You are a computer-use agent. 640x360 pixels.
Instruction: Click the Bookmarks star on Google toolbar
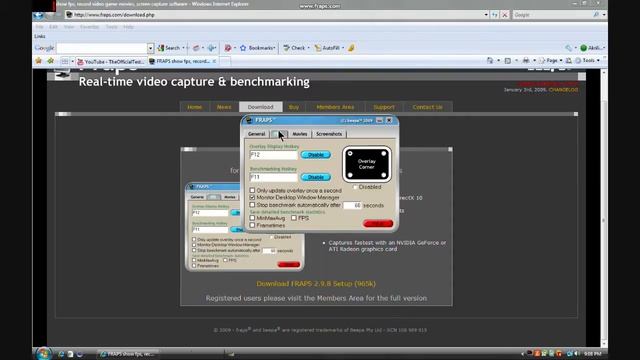(243, 48)
